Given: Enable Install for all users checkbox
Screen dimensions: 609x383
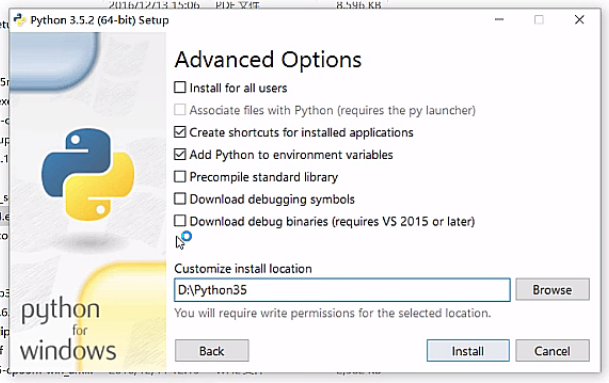Looking at the screenshot, I should coord(180,87).
